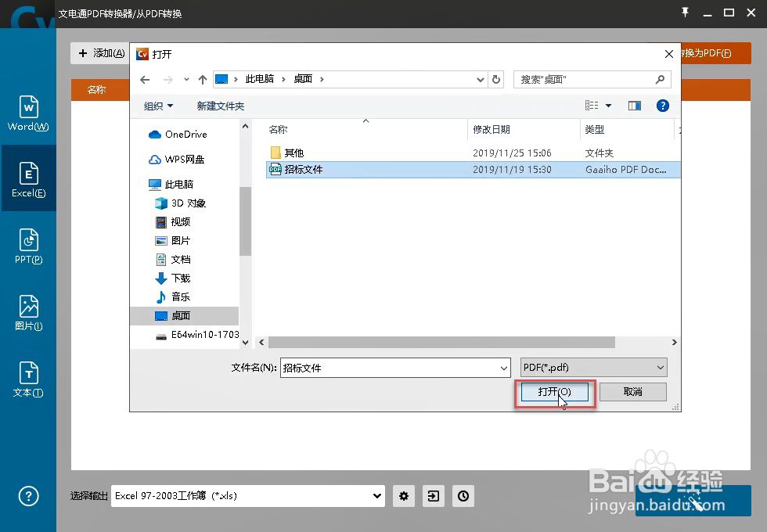Click the 添加(A) add button
Viewport: 767px width, 532px height.
(x=101, y=53)
